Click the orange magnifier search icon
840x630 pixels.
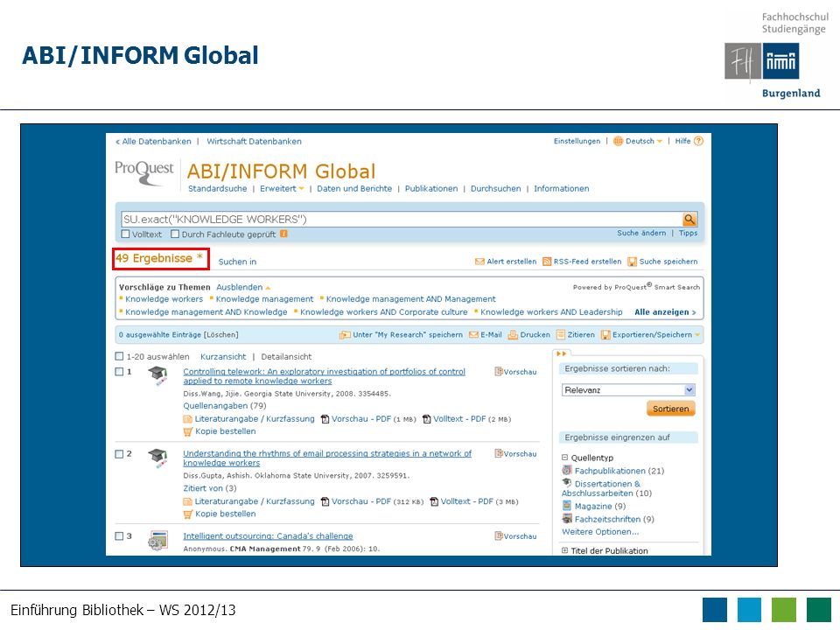(689, 219)
